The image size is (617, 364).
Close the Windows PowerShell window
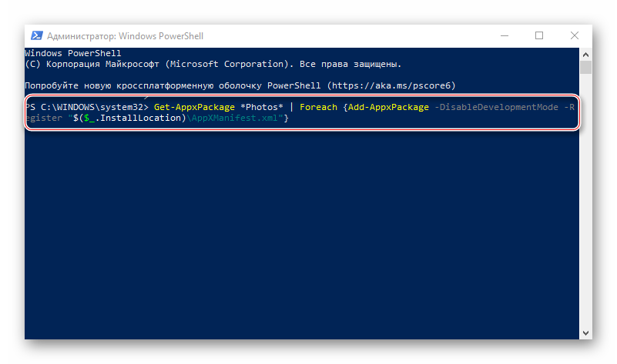point(575,35)
